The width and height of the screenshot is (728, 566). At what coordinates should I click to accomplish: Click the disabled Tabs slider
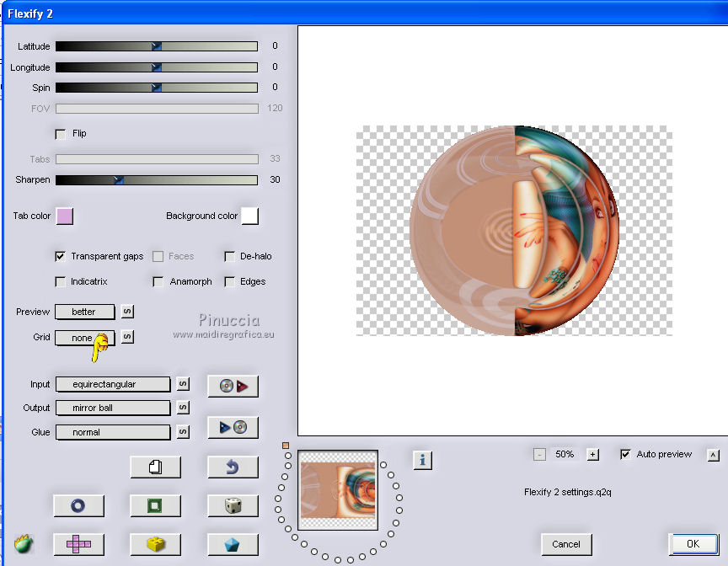157,159
